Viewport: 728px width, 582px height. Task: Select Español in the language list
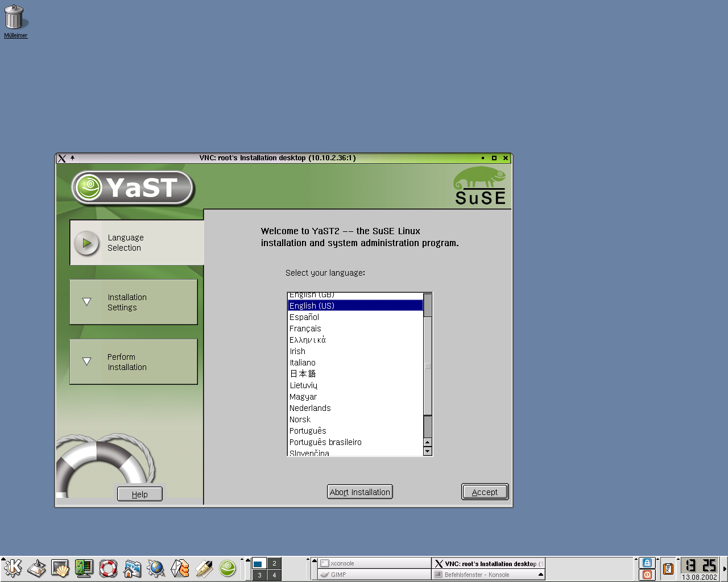click(355, 317)
